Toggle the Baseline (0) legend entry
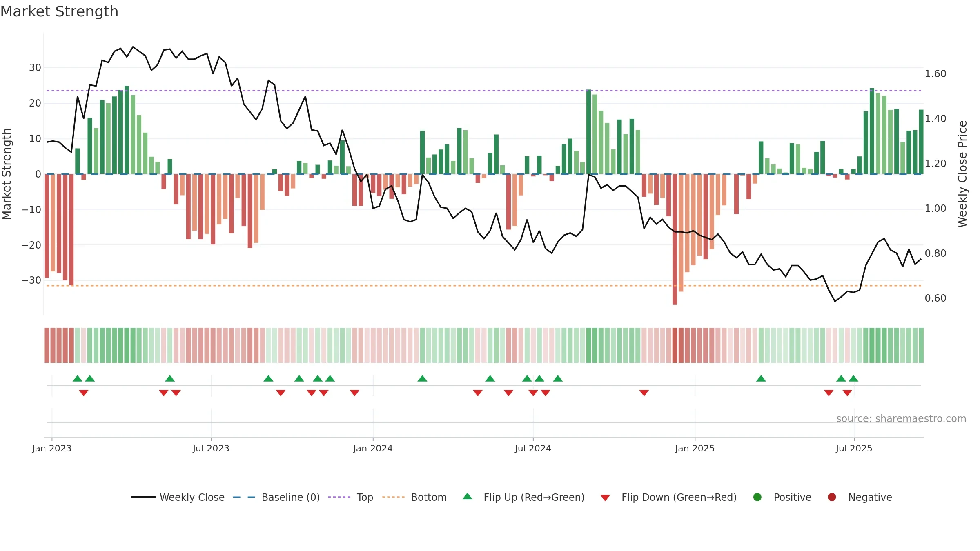This screenshot has height=551, width=980. point(276,497)
